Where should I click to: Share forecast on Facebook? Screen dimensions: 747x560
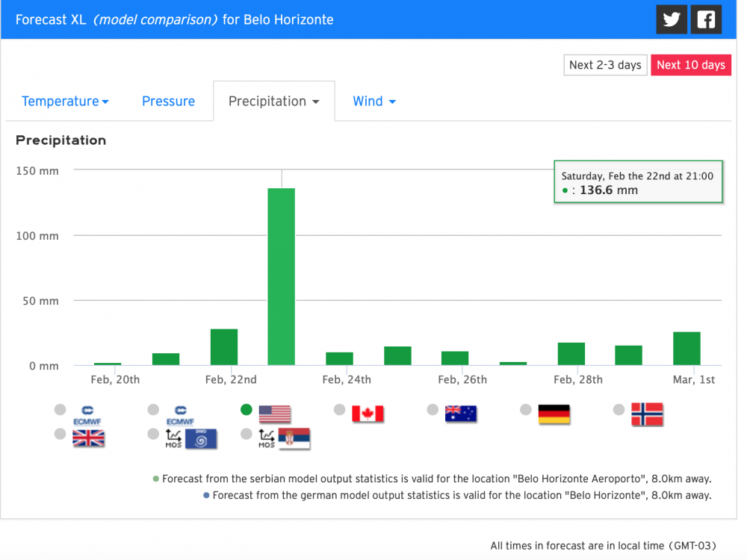pyautogui.click(x=706, y=19)
